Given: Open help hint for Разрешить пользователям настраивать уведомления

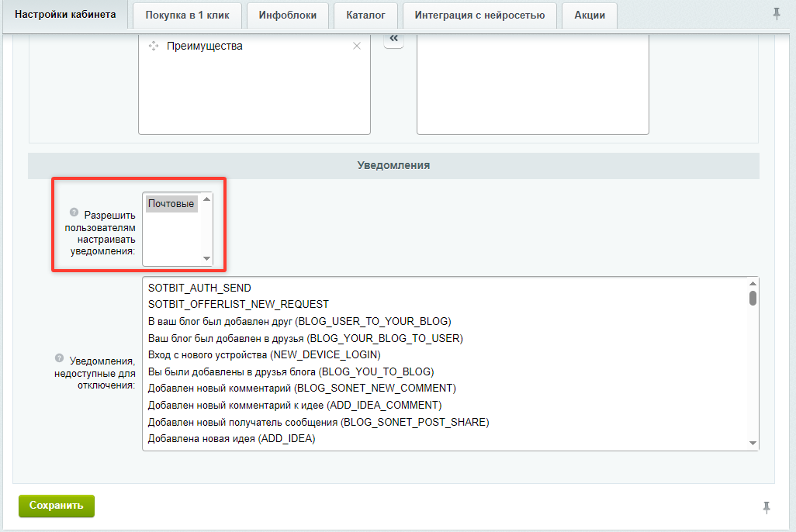Looking at the screenshot, I should tap(74, 212).
